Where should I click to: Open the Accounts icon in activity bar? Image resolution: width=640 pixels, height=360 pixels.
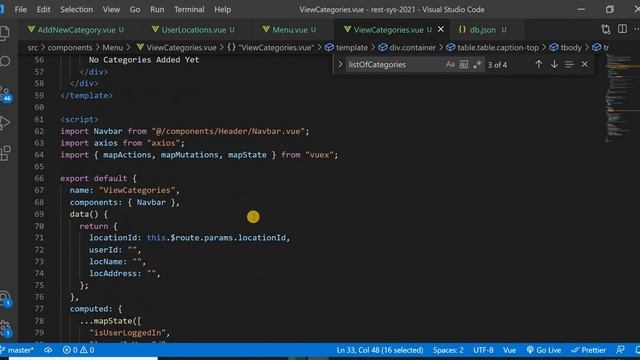pos(5,298)
